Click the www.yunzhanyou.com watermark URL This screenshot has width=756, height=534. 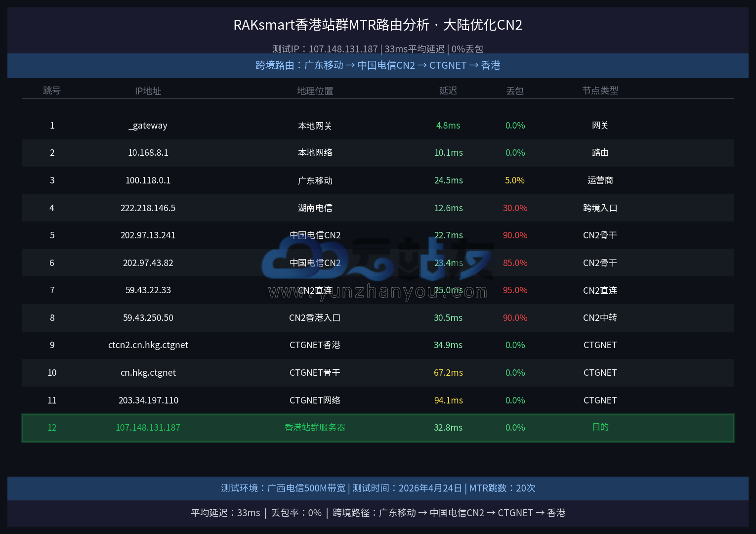point(378,292)
